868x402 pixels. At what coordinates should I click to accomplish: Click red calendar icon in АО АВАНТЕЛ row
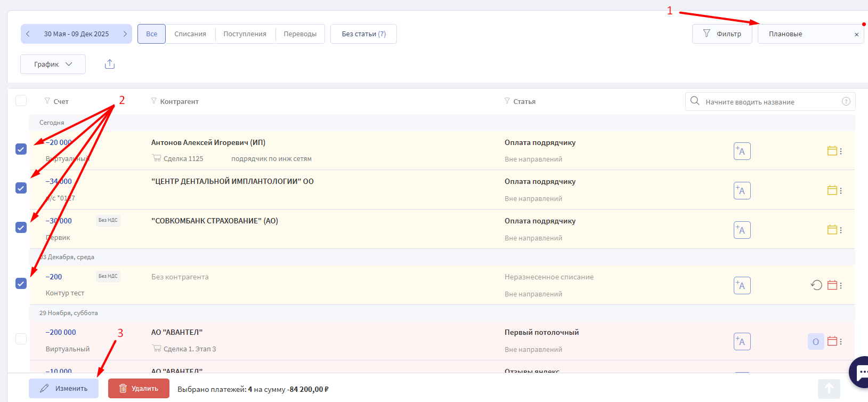832,341
